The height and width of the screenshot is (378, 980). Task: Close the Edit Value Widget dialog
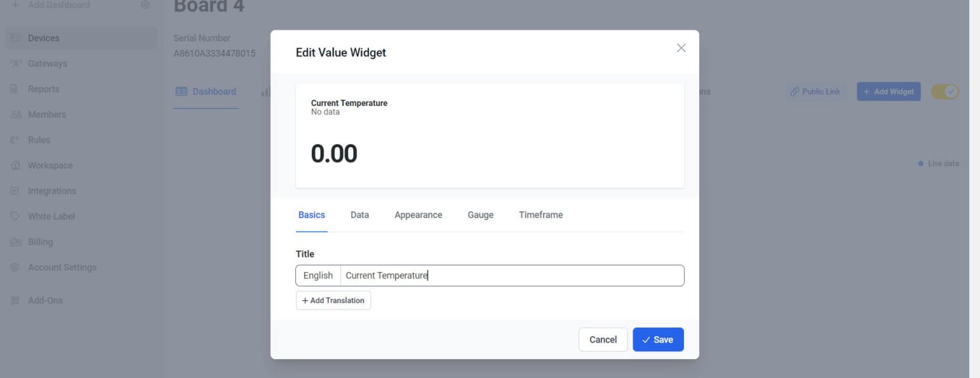pyautogui.click(x=680, y=48)
